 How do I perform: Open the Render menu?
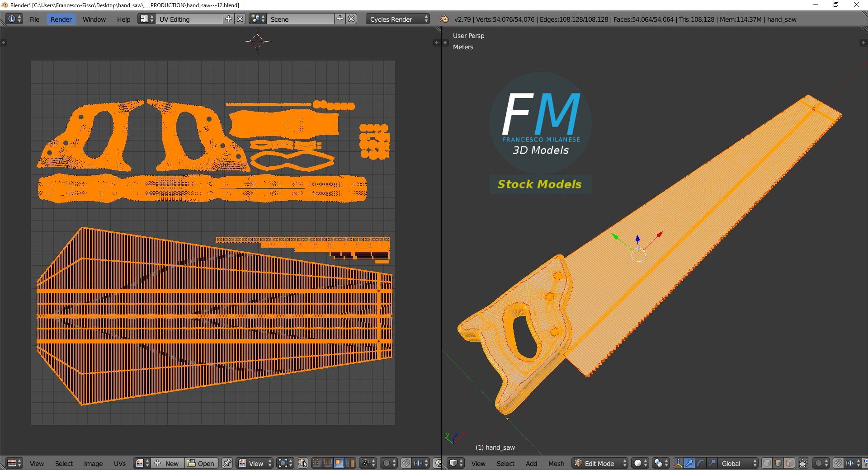tap(61, 19)
